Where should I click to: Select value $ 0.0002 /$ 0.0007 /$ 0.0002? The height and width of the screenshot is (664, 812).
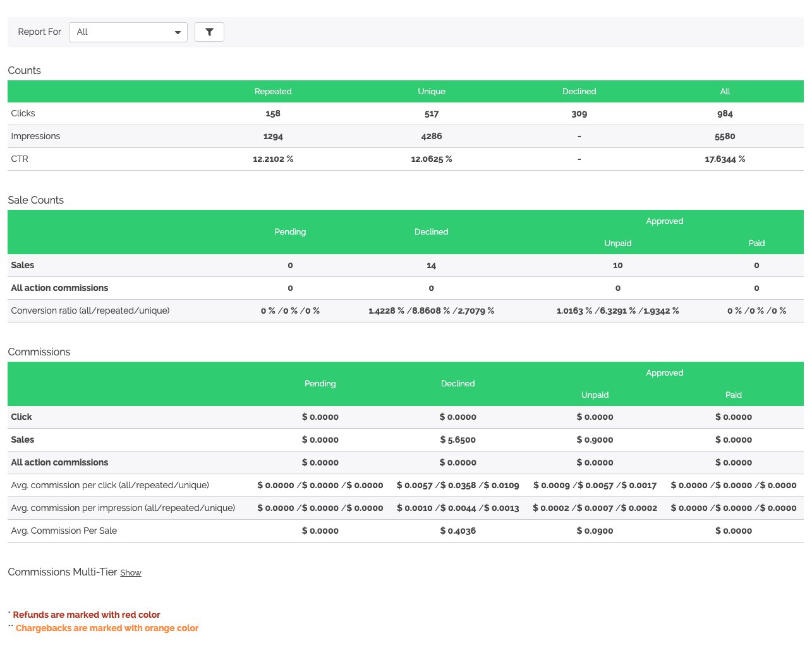point(595,508)
